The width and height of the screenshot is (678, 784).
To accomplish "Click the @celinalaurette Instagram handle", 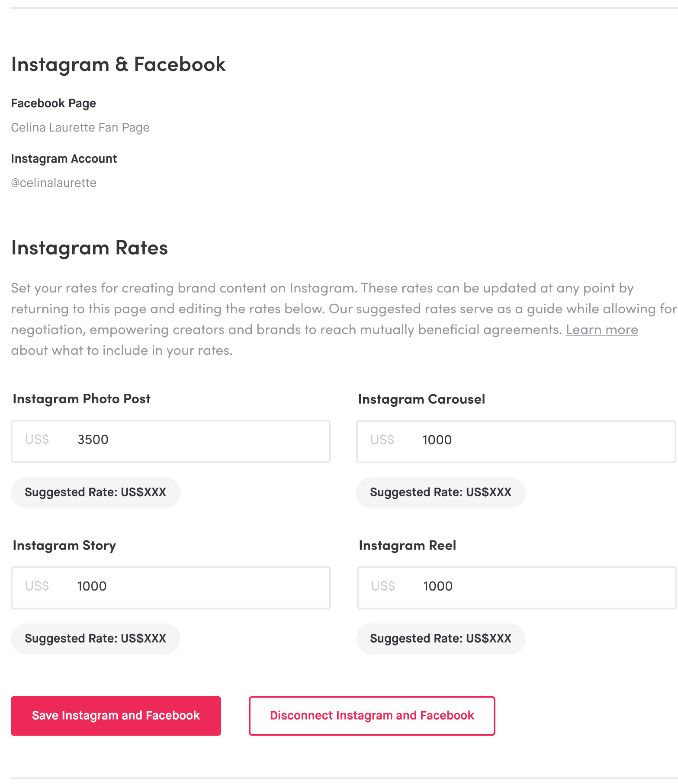I will pos(54,183).
